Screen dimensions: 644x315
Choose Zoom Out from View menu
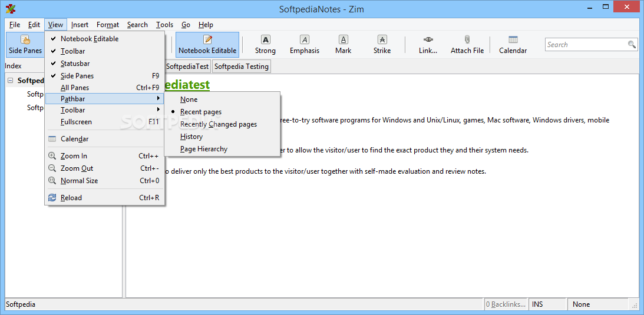point(104,168)
